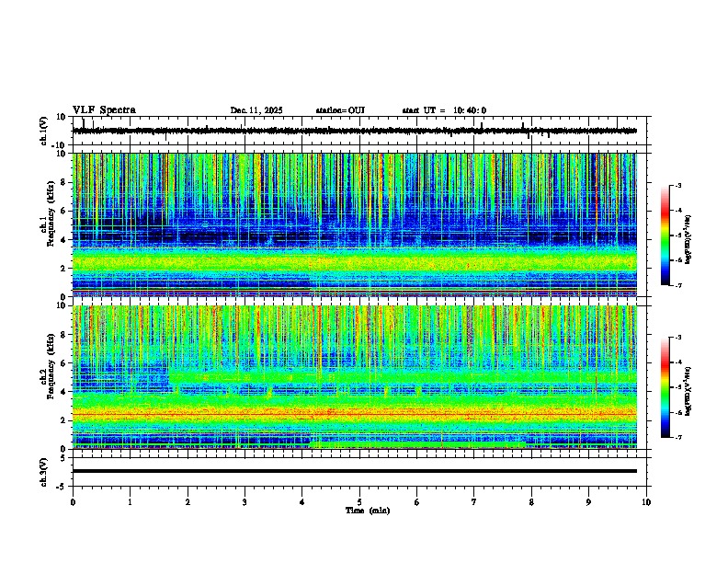728x563 pixels.
Task: Click the "3" tick on the time axis
Action: point(245,502)
